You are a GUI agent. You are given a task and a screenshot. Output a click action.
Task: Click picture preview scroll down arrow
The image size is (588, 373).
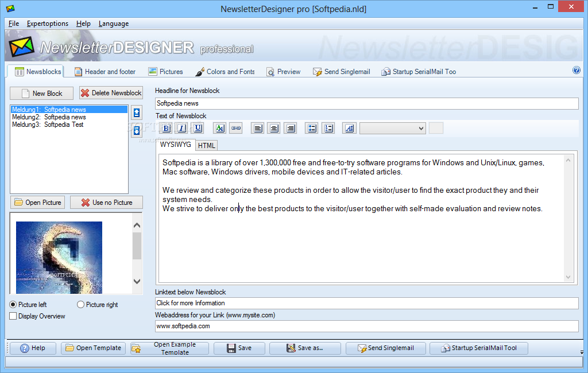137,282
